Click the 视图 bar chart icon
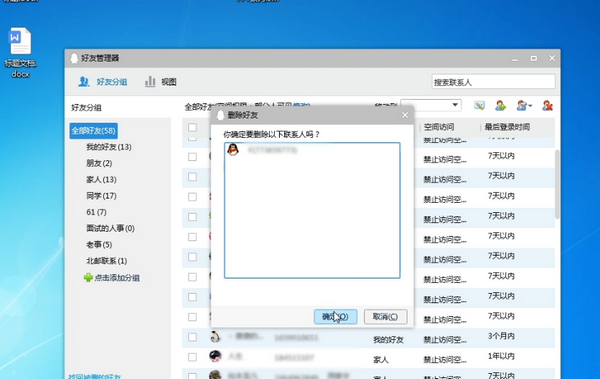 click(x=150, y=82)
